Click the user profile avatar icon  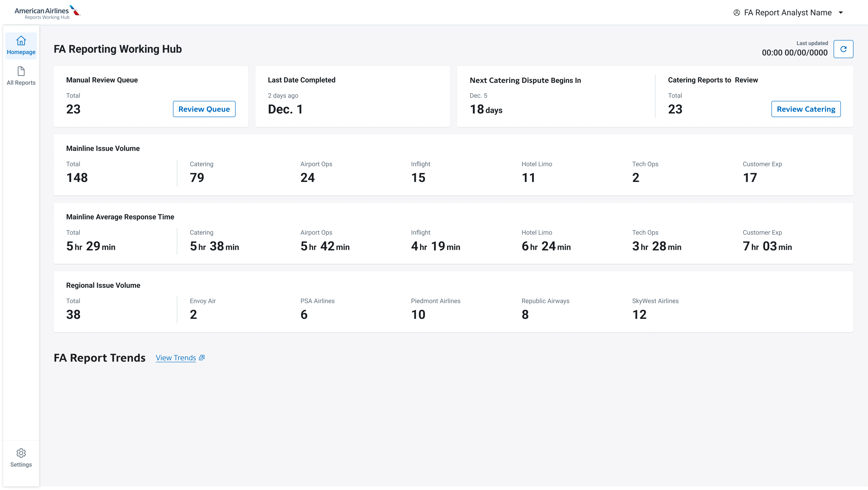pyautogui.click(x=736, y=13)
